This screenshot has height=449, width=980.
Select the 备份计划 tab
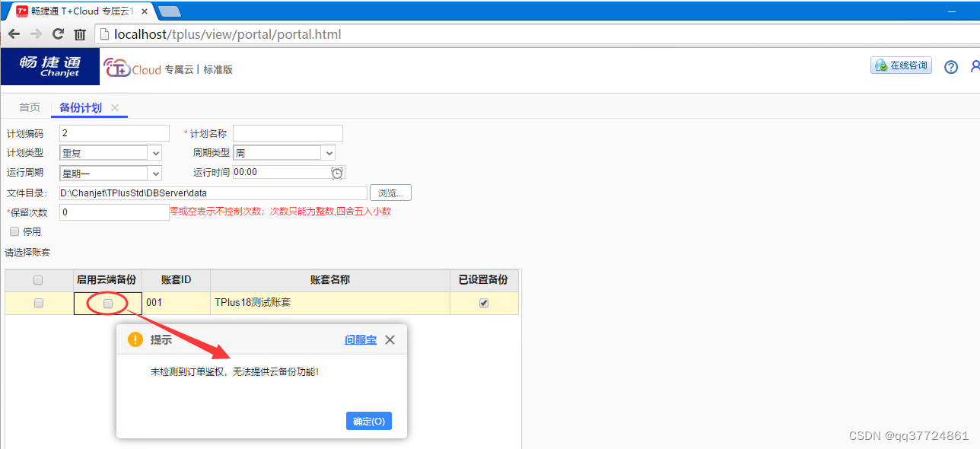point(79,107)
